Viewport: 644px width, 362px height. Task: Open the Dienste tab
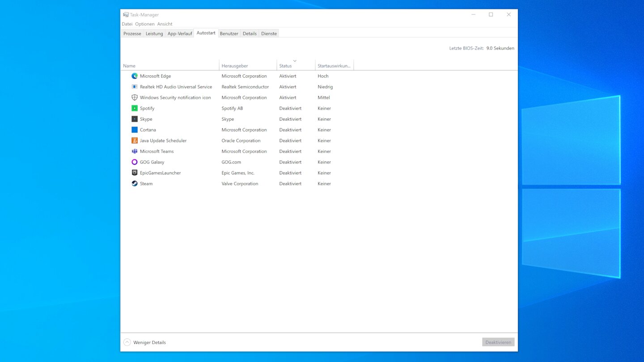click(x=269, y=34)
